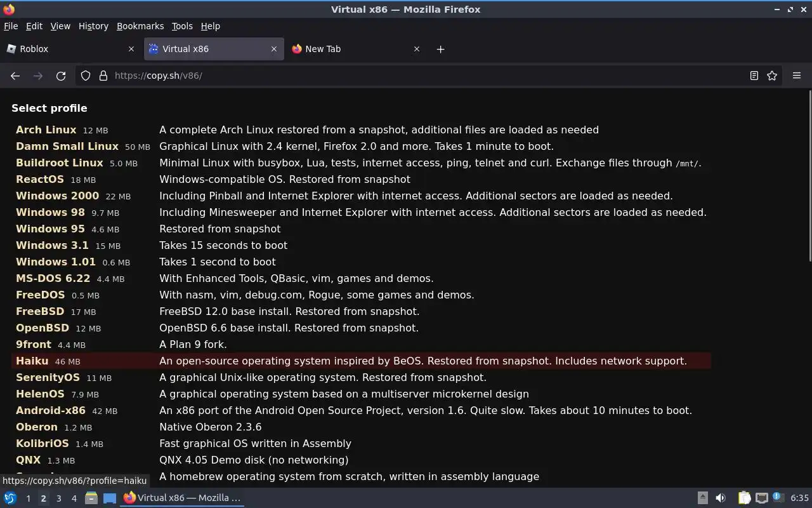The height and width of the screenshot is (508, 812).
Task: Start the Oberon profile
Action: coord(37,427)
